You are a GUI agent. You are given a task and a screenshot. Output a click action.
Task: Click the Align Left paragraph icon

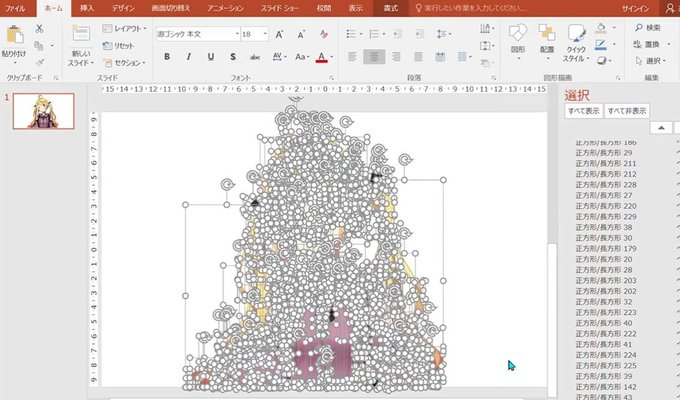click(x=353, y=56)
